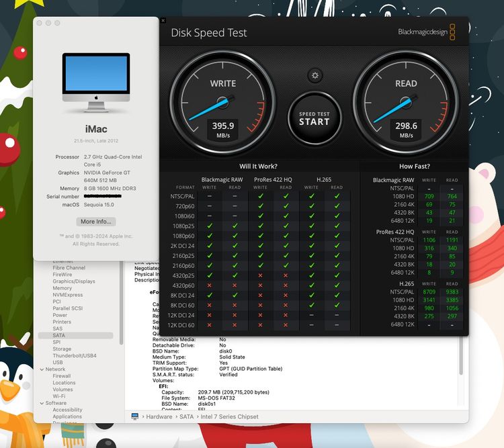Close Disk Speed Test with the X
Image resolution: width=504 pixels, height=448 pixels.
click(163, 21)
